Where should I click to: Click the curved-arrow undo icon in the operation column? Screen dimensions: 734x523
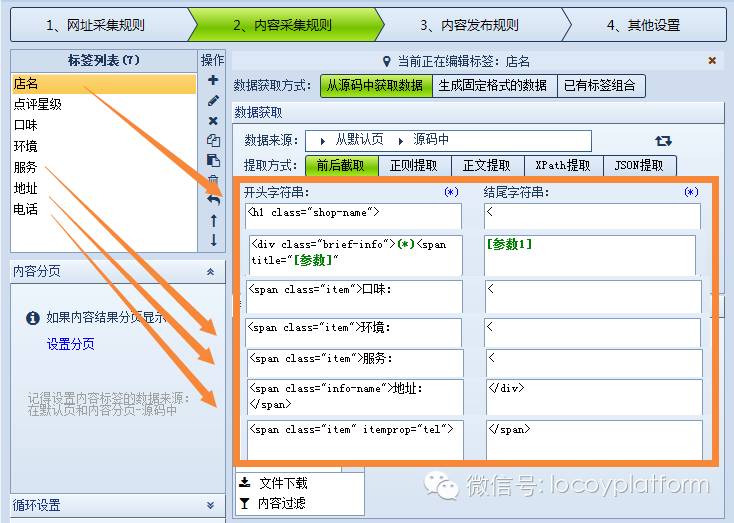pyautogui.click(x=213, y=200)
